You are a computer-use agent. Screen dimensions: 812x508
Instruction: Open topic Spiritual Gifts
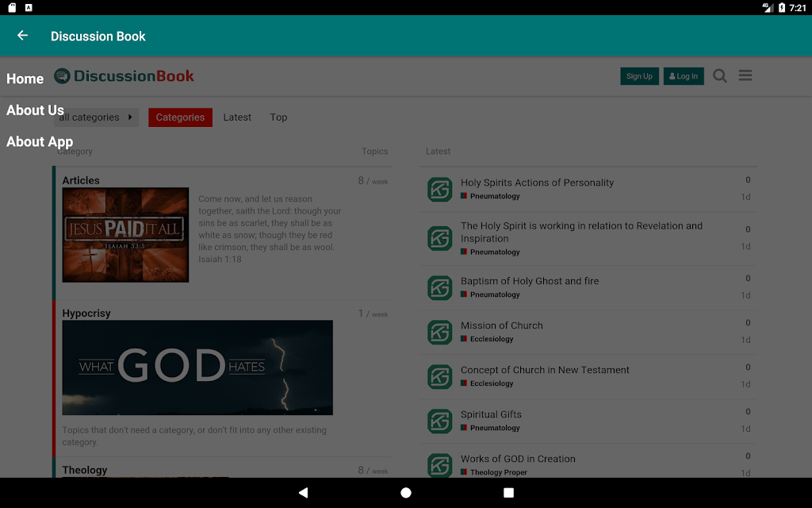click(x=491, y=414)
